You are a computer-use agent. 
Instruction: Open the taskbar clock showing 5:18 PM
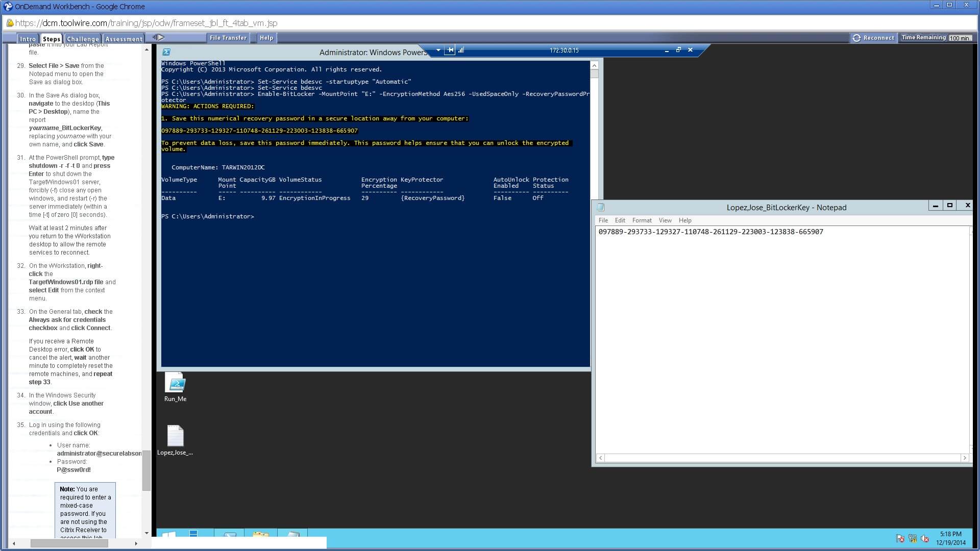coord(950,538)
